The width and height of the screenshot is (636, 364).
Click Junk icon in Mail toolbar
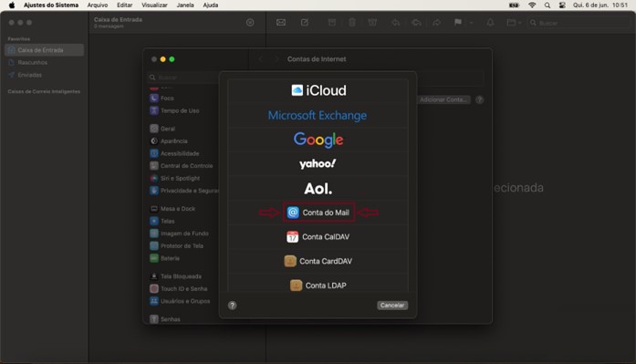pyautogui.click(x=372, y=23)
